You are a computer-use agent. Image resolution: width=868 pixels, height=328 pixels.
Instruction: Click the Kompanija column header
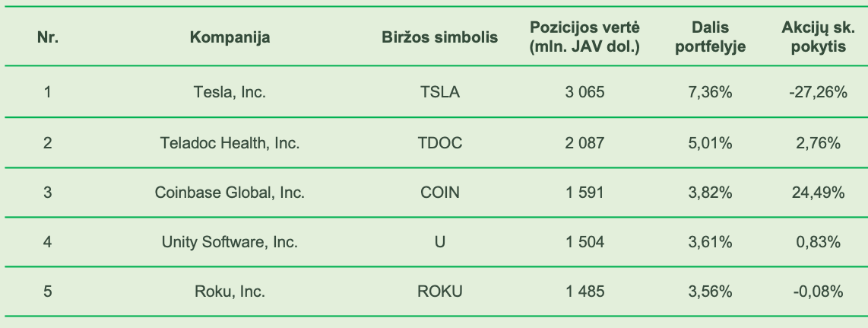pyautogui.click(x=230, y=38)
